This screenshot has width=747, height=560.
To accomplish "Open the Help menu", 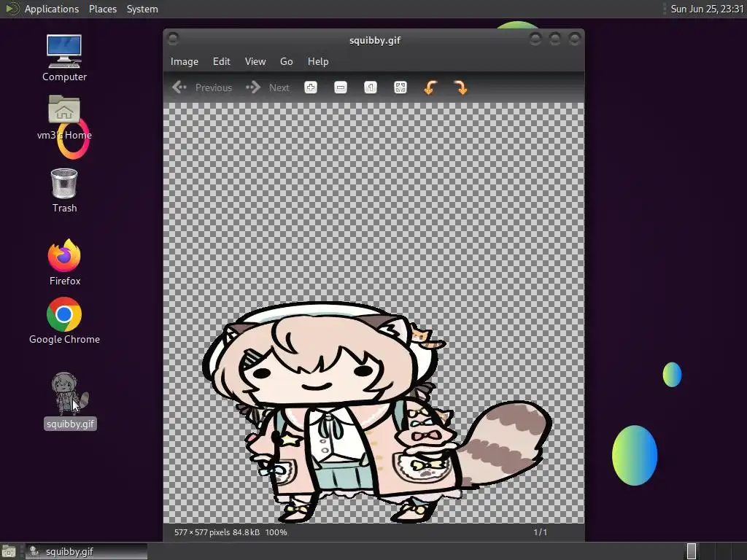I will pos(318,61).
